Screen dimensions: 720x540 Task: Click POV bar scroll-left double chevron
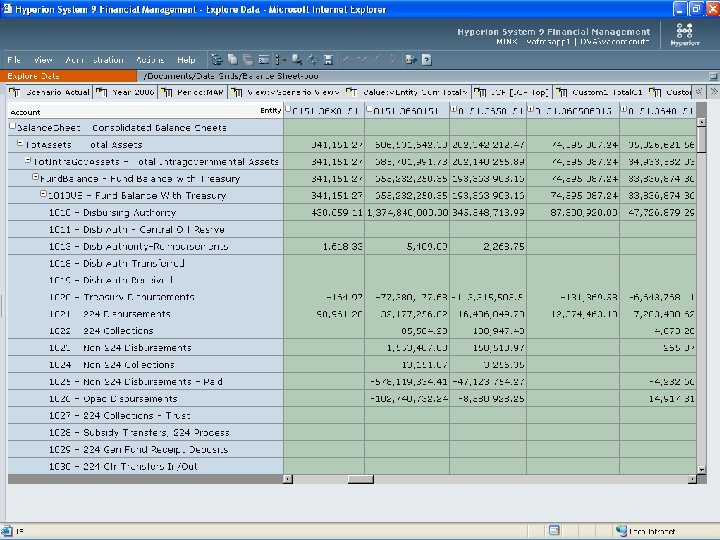tap(699, 92)
